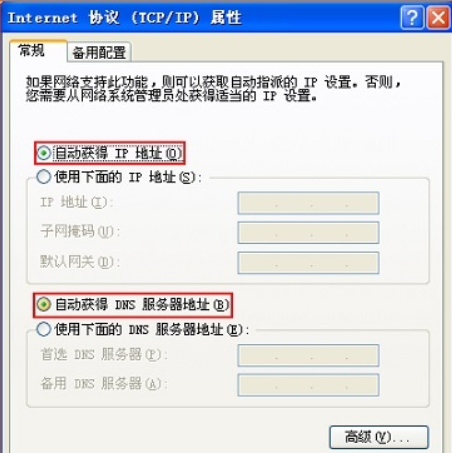Click the IP 地址 input field

point(308,203)
